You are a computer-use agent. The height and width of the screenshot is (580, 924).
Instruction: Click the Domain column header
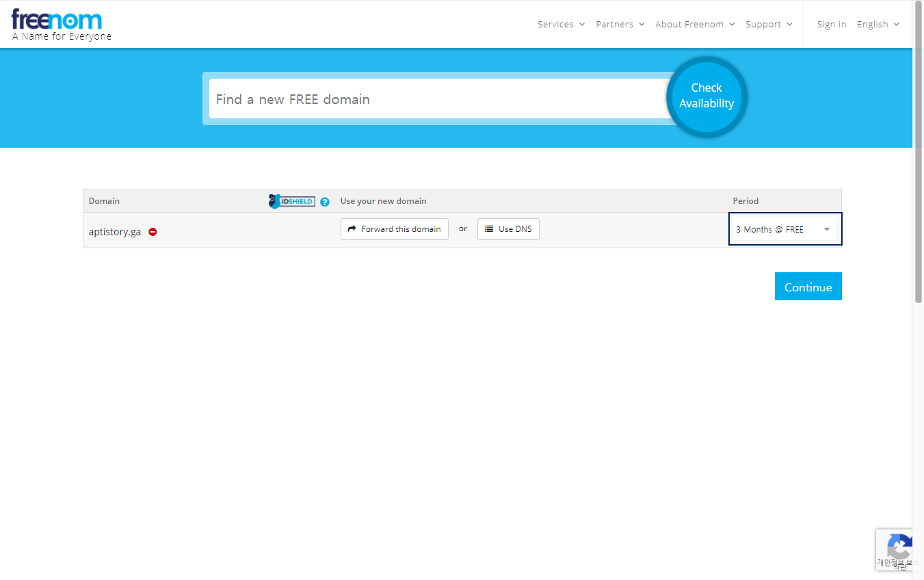tap(104, 201)
